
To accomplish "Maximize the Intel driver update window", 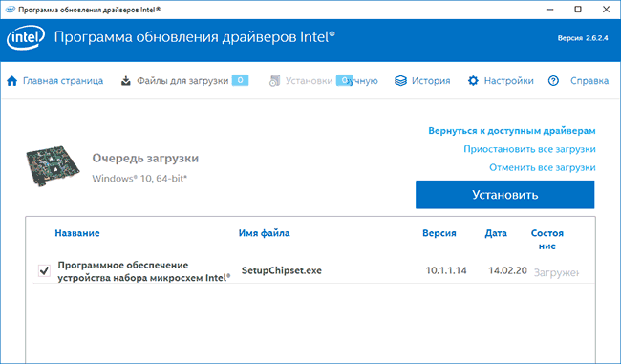I will (x=578, y=10).
